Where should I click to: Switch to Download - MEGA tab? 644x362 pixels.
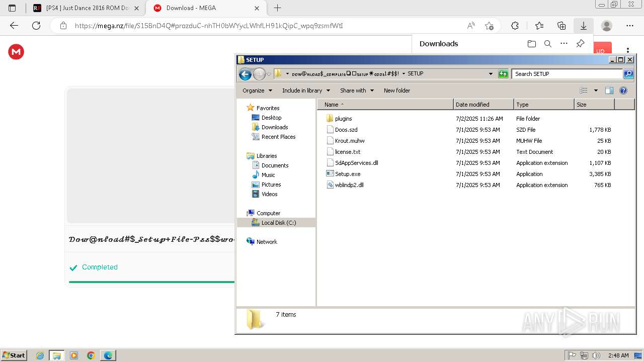tap(207, 8)
